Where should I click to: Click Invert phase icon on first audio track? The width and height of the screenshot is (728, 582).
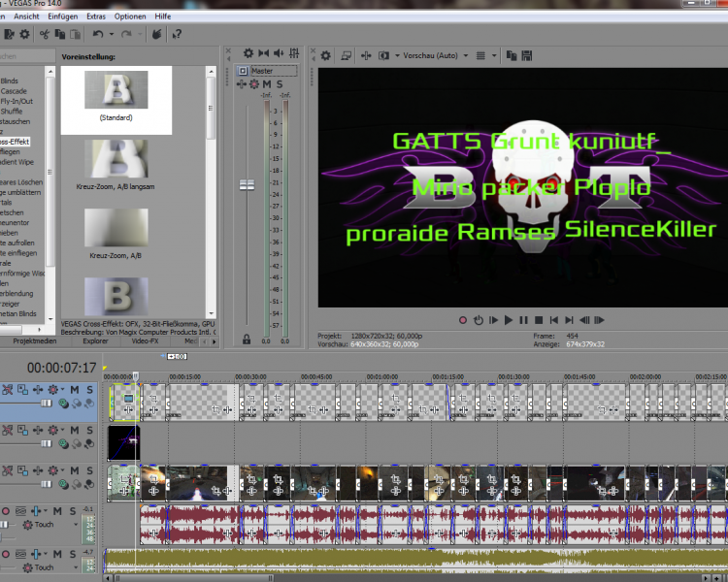[x=21, y=511]
